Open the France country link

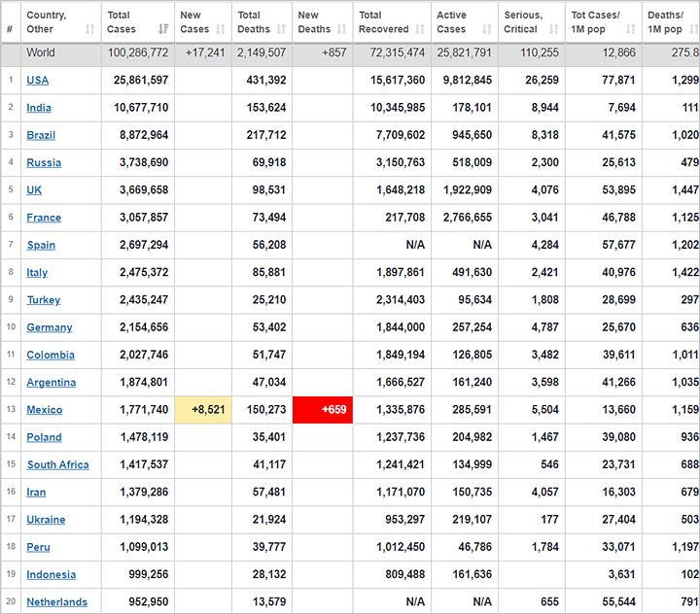(x=44, y=218)
